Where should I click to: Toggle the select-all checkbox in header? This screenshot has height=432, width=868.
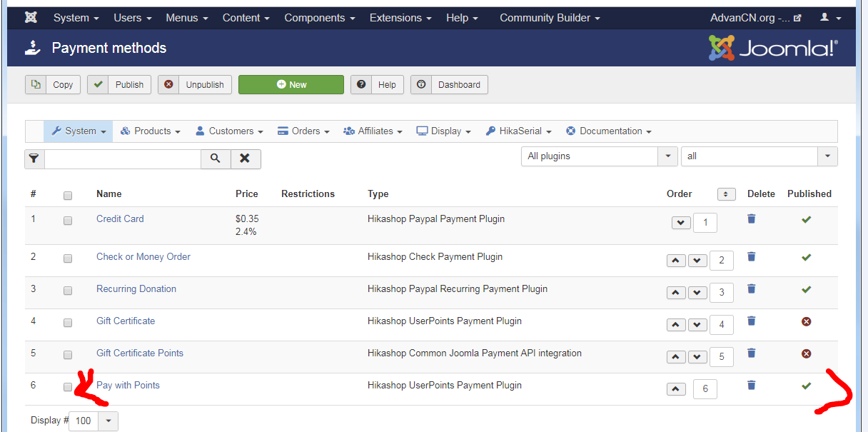68,195
